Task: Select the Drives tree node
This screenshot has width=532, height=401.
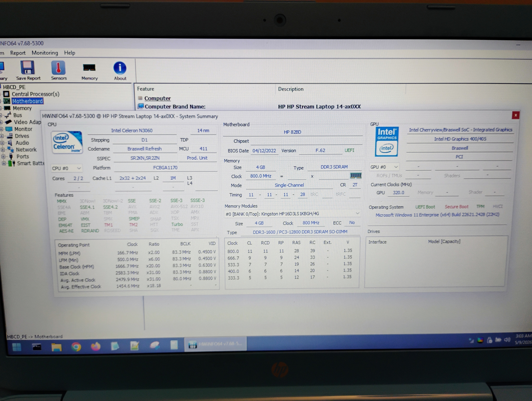Action: coord(22,136)
